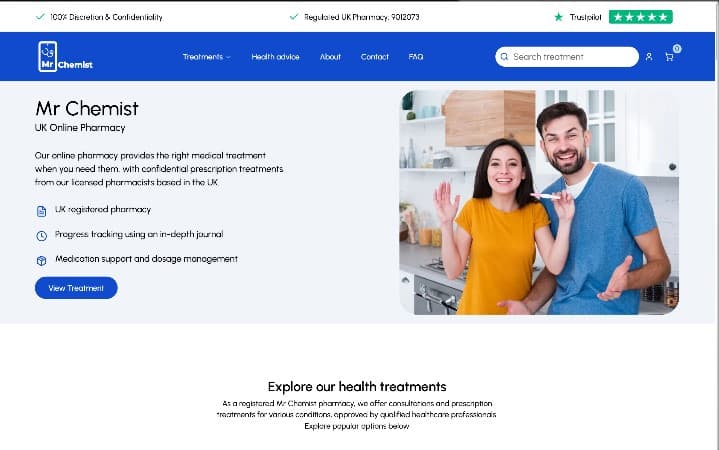Click the Trustpilot text link
Image resolution: width=719 pixels, height=450 pixels.
(x=585, y=17)
